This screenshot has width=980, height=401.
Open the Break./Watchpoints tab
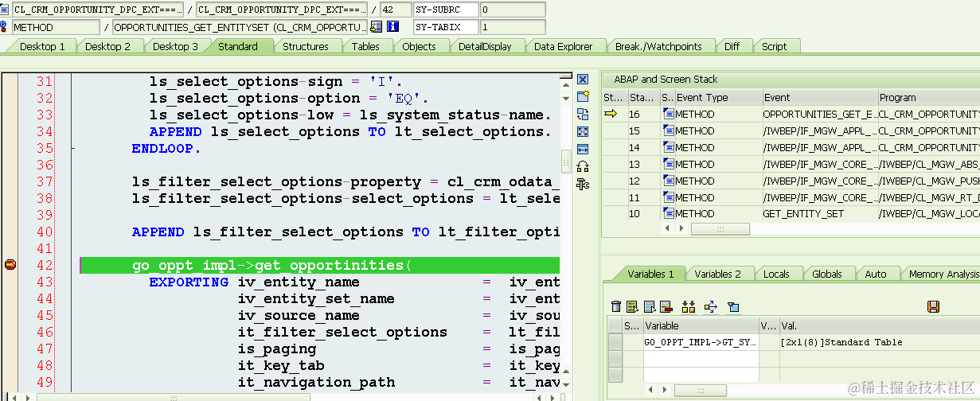tap(658, 46)
